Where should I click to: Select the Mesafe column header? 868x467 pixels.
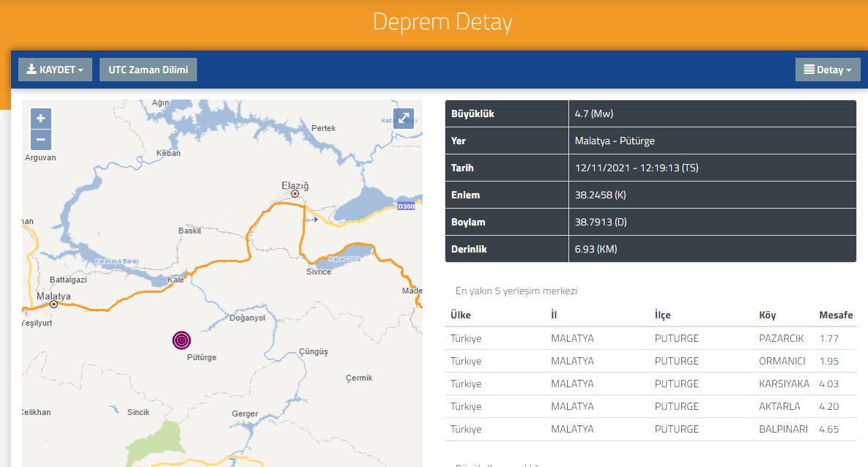(835, 315)
